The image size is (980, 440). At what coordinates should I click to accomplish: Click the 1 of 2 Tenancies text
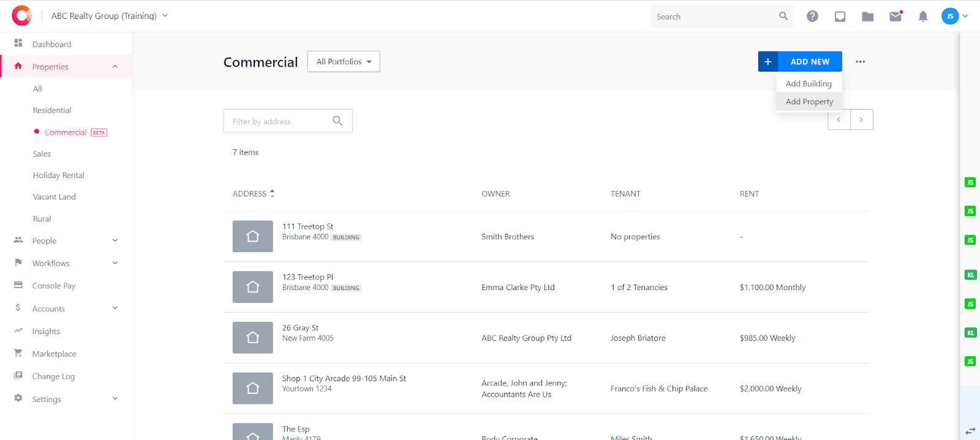[x=639, y=288]
